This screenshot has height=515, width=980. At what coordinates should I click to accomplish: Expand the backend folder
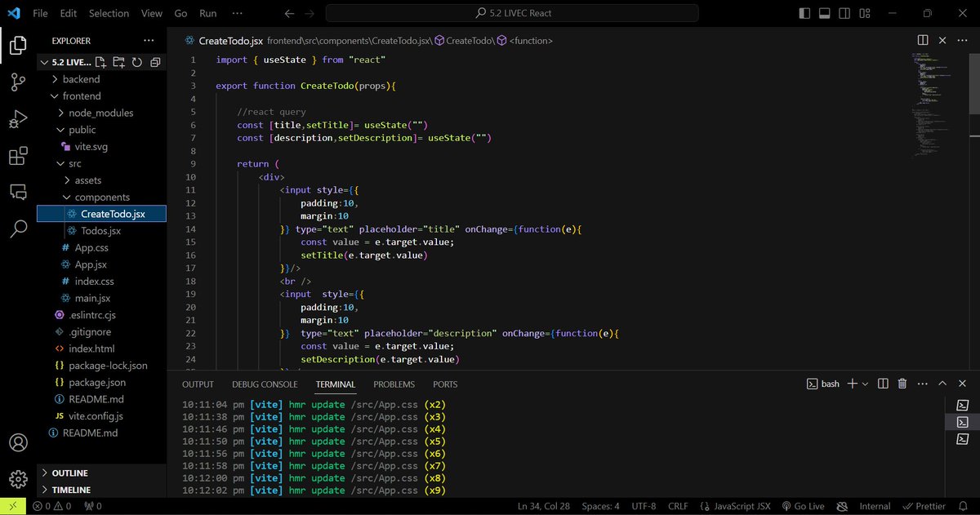click(81, 79)
